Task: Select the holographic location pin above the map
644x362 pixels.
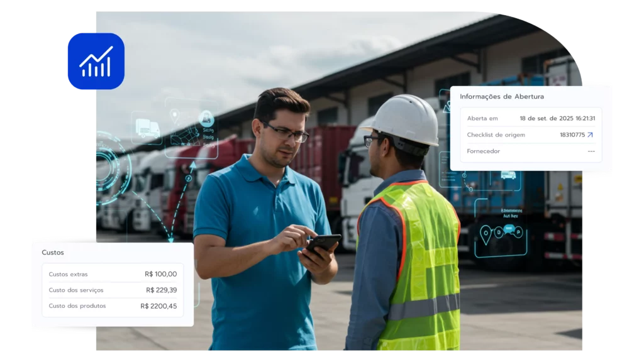Action: point(174,116)
